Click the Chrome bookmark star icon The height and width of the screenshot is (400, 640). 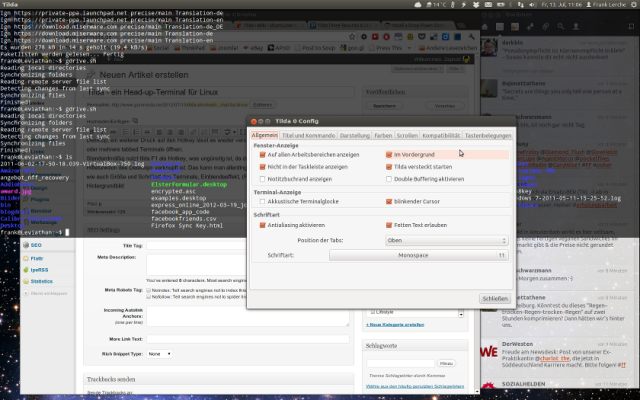click(352, 37)
